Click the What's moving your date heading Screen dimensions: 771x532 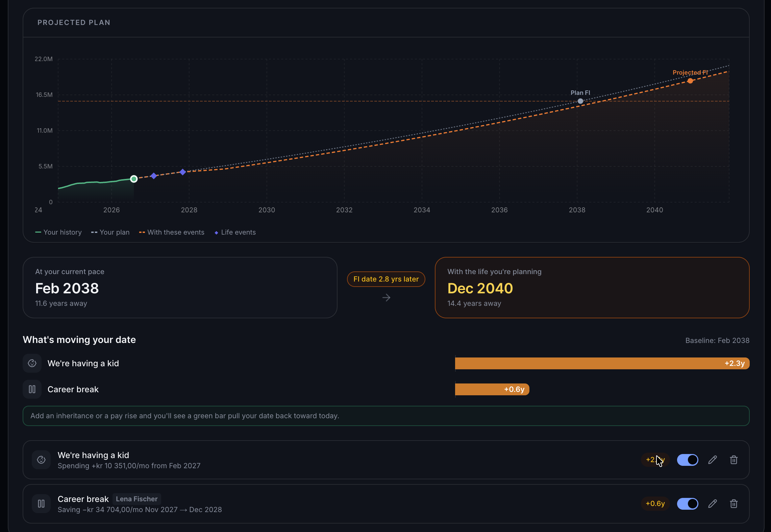(x=79, y=340)
